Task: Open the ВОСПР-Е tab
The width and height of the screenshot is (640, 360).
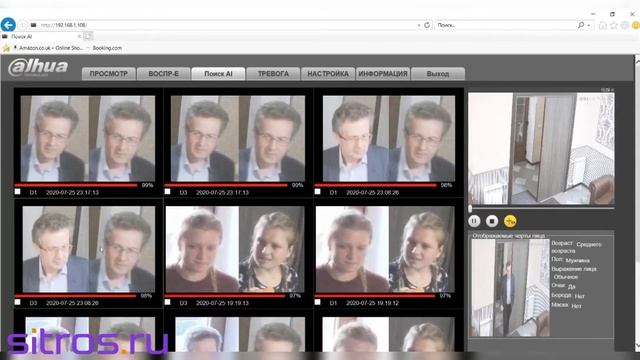Action: click(163, 74)
